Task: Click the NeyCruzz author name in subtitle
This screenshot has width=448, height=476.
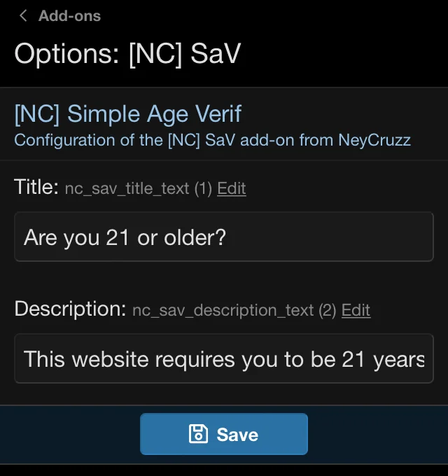Action: [x=374, y=140]
